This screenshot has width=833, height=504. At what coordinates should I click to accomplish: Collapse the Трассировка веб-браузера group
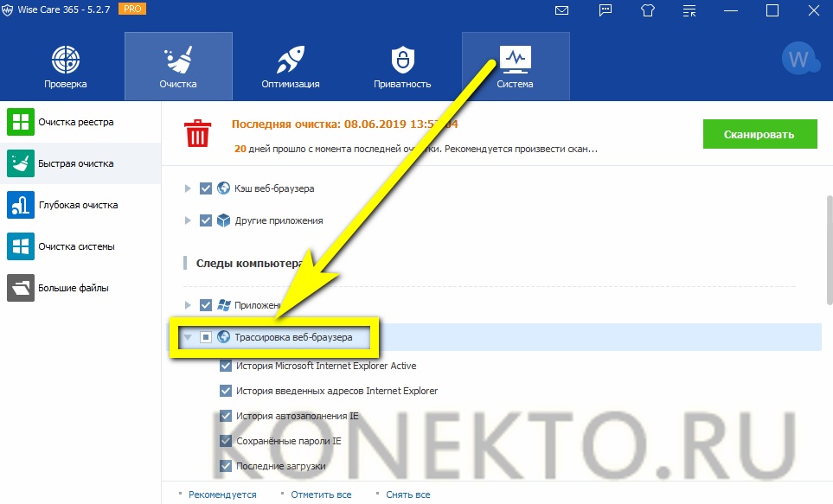pyautogui.click(x=187, y=337)
